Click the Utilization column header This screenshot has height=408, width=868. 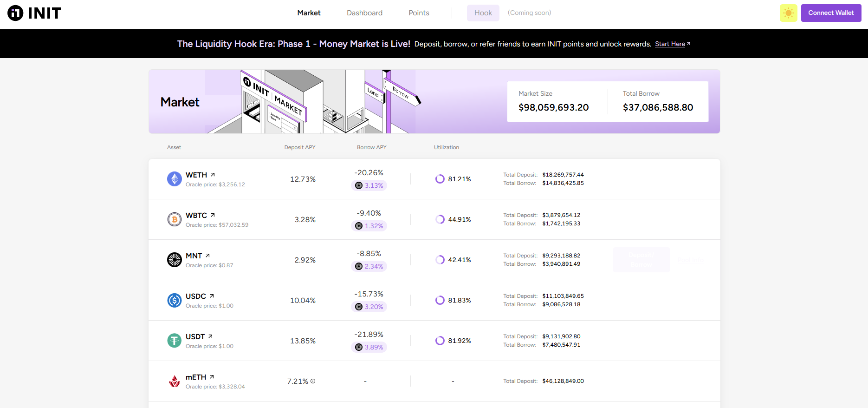click(447, 147)
